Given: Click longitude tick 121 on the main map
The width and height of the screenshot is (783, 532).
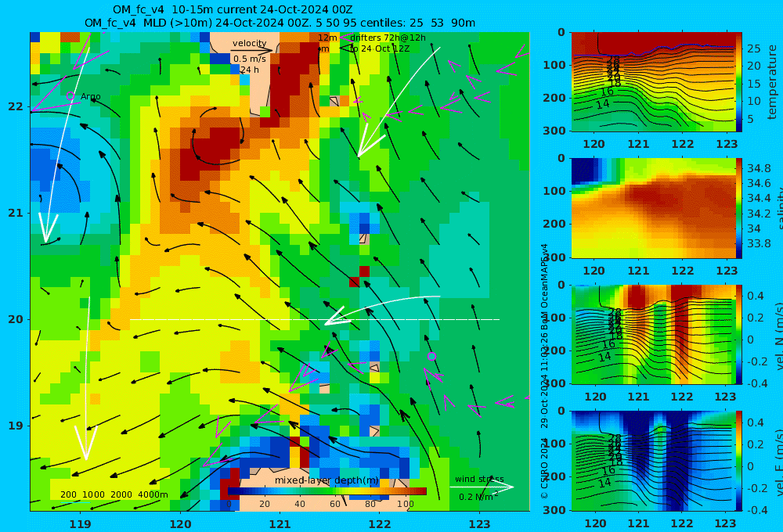Looking at the screenshot, I should point(280,524).
